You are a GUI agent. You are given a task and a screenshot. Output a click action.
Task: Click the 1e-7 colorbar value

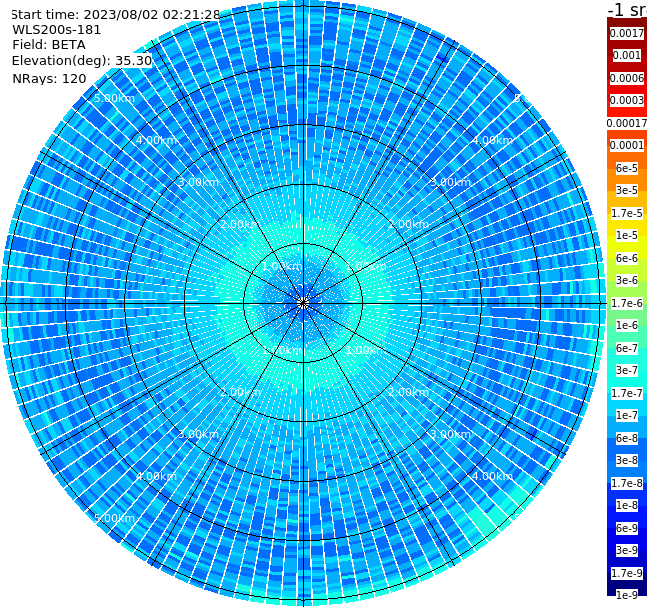627,415
